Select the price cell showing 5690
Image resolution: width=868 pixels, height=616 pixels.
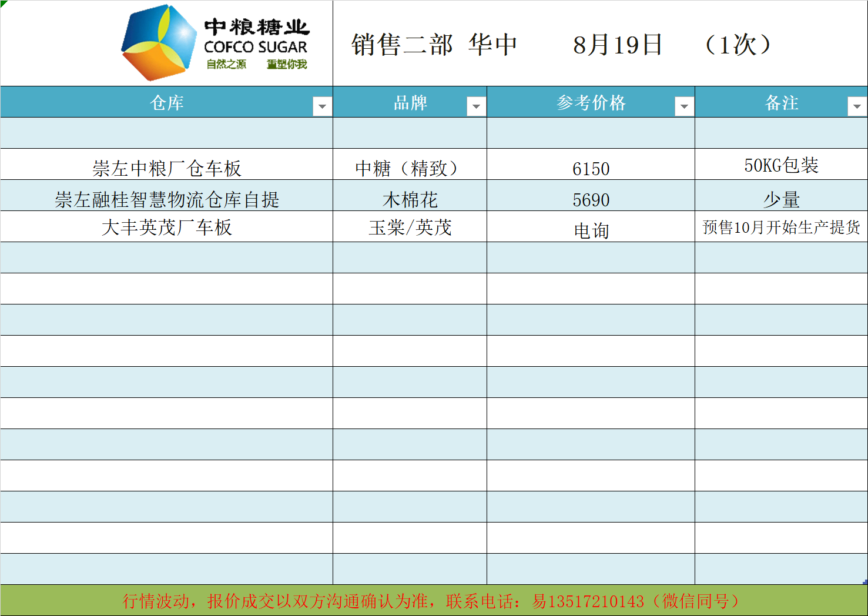591,199
